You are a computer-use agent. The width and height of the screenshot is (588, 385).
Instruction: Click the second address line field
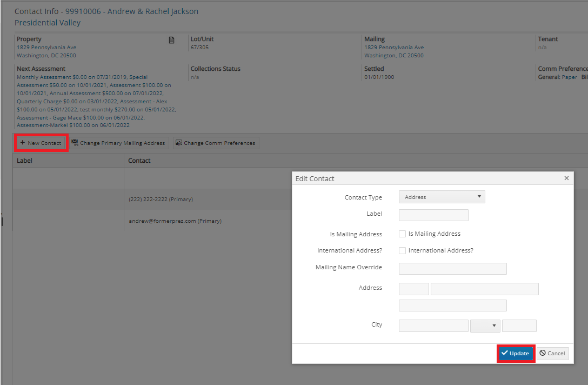click(453, 306)
